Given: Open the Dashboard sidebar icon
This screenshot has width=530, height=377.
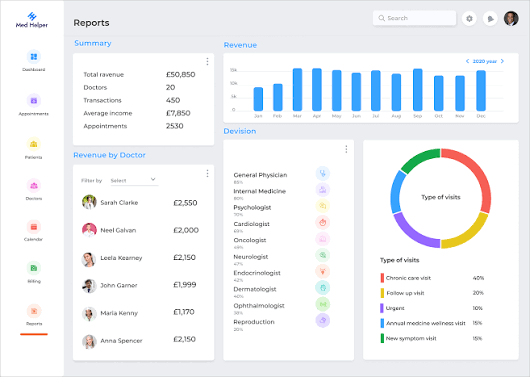Looking at the screenshot, I should [34, 57].
